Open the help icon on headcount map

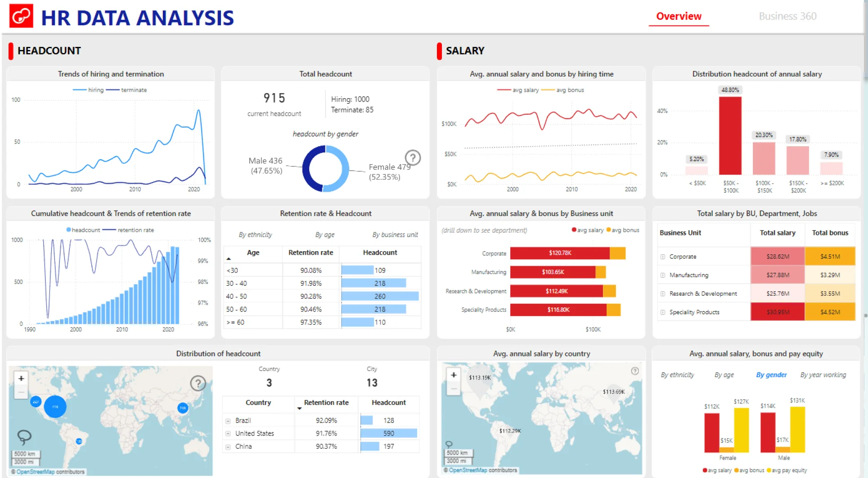click(x=198, y=383)
